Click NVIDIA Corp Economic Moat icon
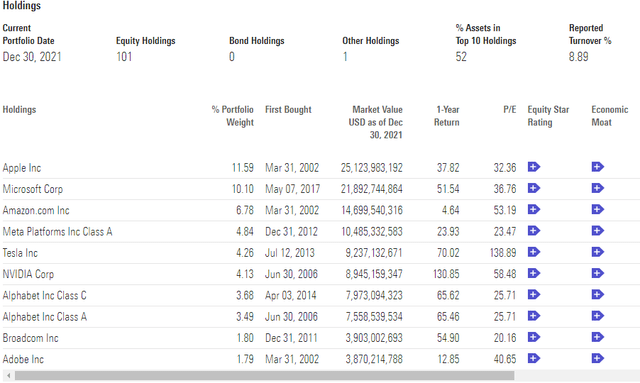 (597, 273)
